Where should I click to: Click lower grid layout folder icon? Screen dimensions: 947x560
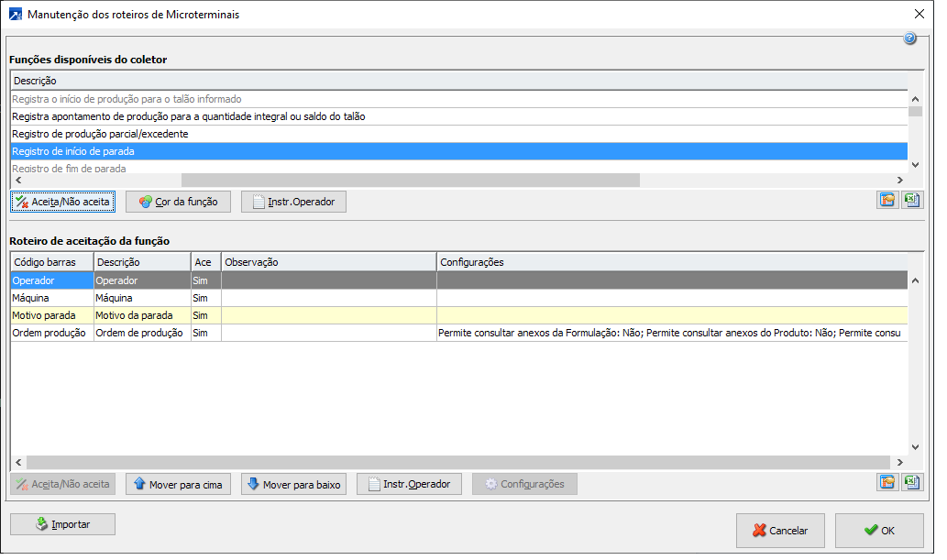pyautogui.click(x=887, y=482)
